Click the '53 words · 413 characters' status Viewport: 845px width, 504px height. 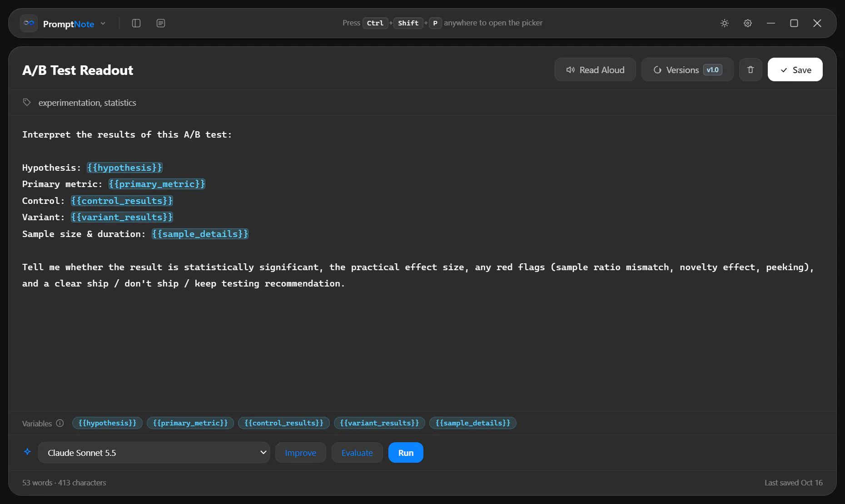(64, 483)
